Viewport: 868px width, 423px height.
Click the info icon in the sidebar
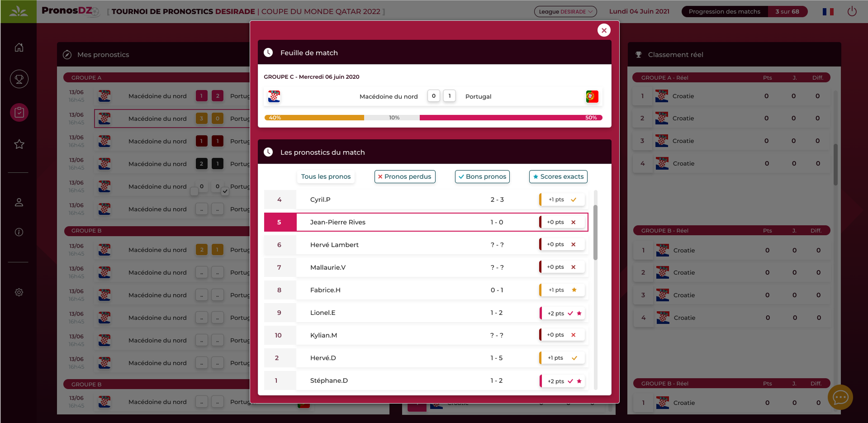pos(19,232)
